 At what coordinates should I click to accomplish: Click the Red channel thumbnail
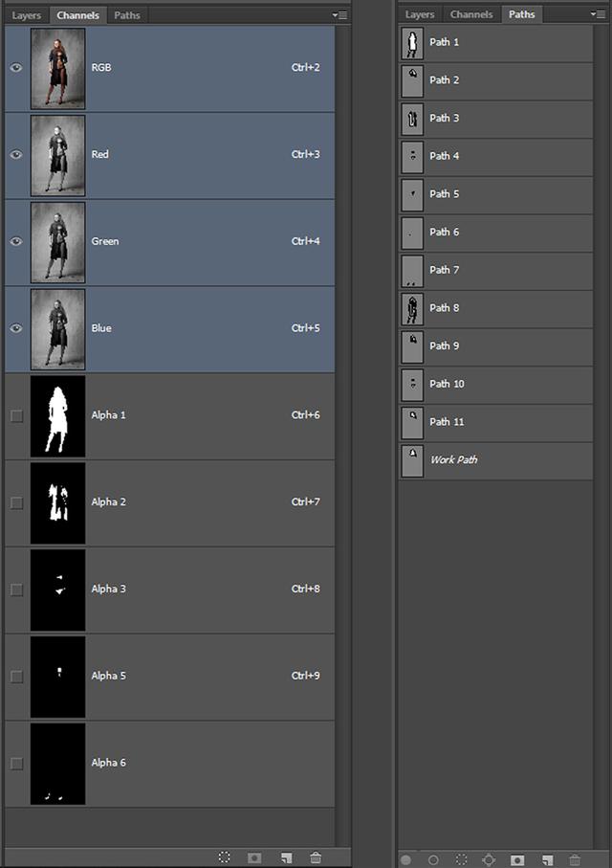(x=58, y=156)
